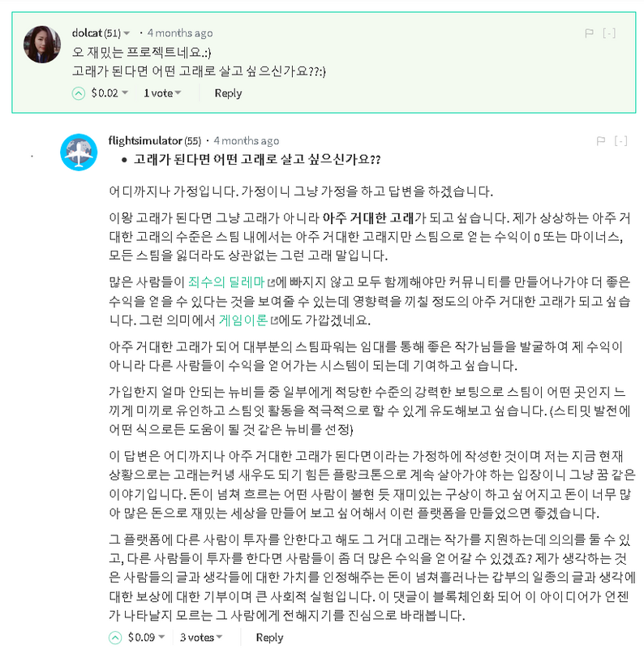Open dolcat comment's 4 months ago timestamp
This screenshot has width=644, height=649.
[x=180, y=33]
